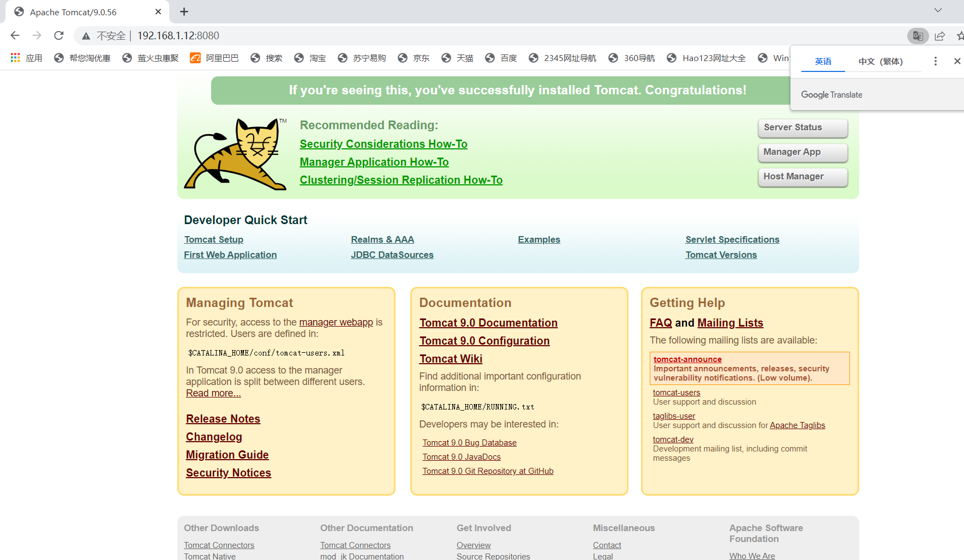The width and height of the screenshot is (964, 560).
Task: Open the Google Translate icon in the address bar
Action: (918, 36)
